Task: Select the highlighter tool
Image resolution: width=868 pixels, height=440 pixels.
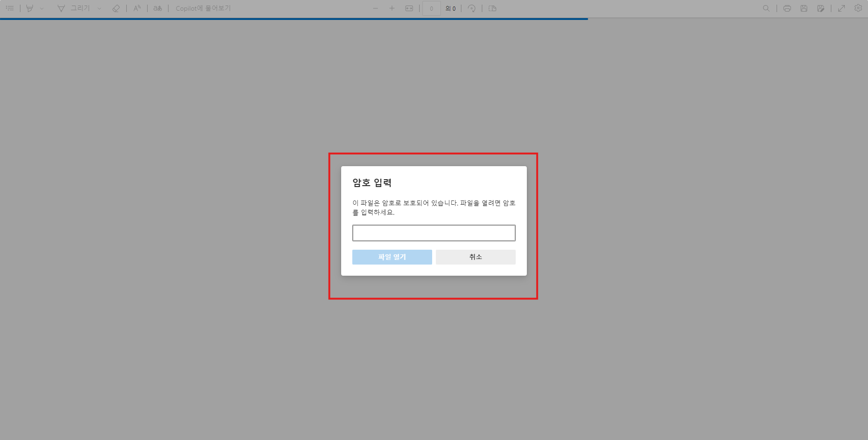Action: click(x=29, y=8)
